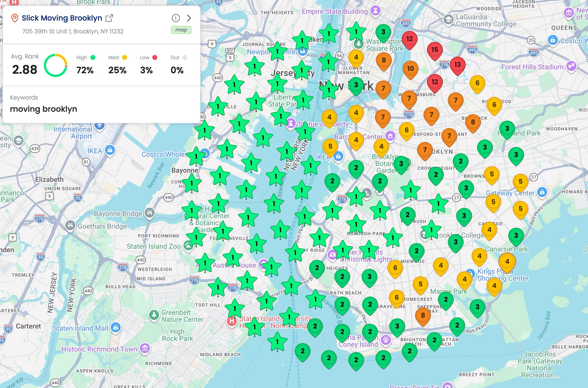Expand panel with the right chevron arrow

(x=189, y=18)
